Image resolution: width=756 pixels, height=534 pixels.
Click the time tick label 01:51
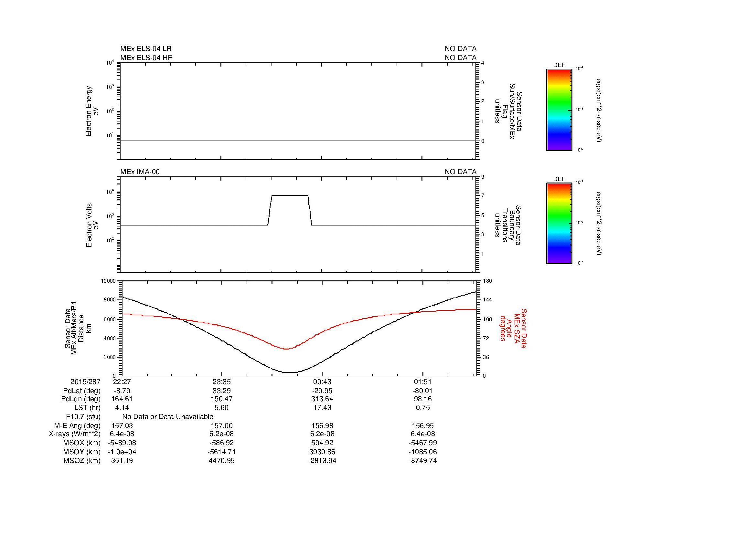pyautogui.click(x=422, y=382)
